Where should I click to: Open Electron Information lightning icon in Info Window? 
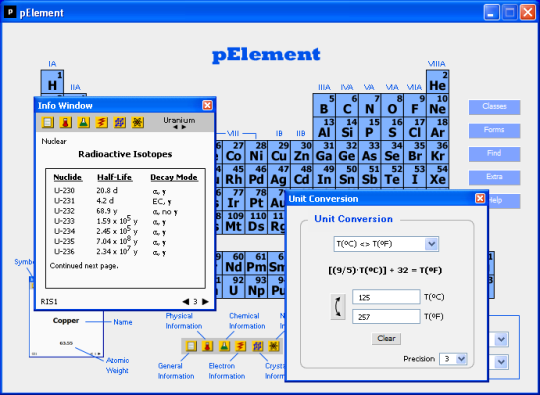coord(101,122)
